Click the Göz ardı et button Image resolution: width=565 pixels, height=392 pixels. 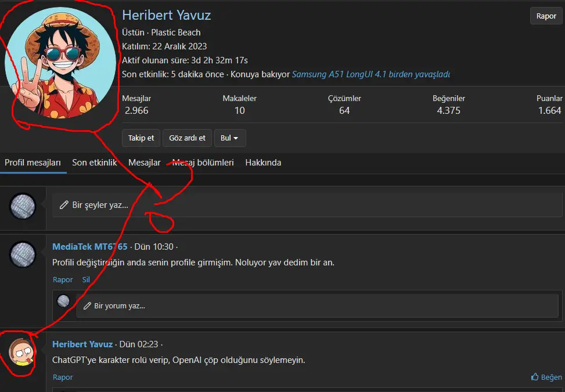click(x=187, y=138)
